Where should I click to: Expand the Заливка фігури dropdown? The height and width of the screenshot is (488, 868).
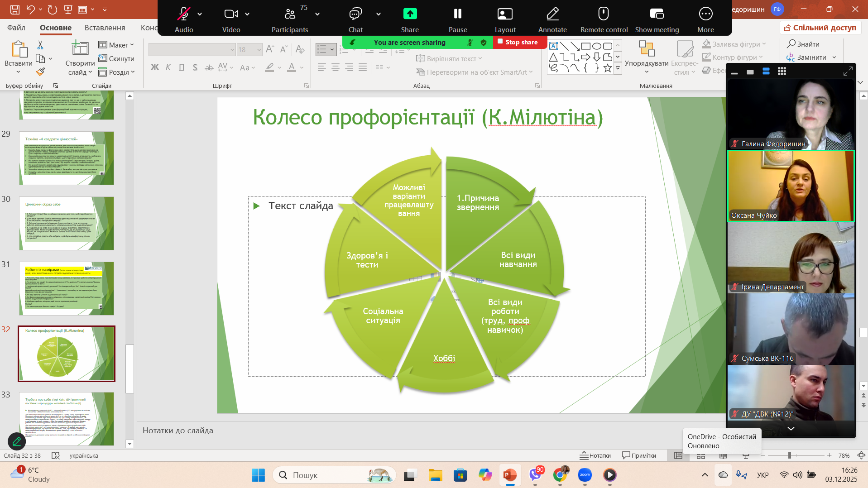(x=764, y=44)
